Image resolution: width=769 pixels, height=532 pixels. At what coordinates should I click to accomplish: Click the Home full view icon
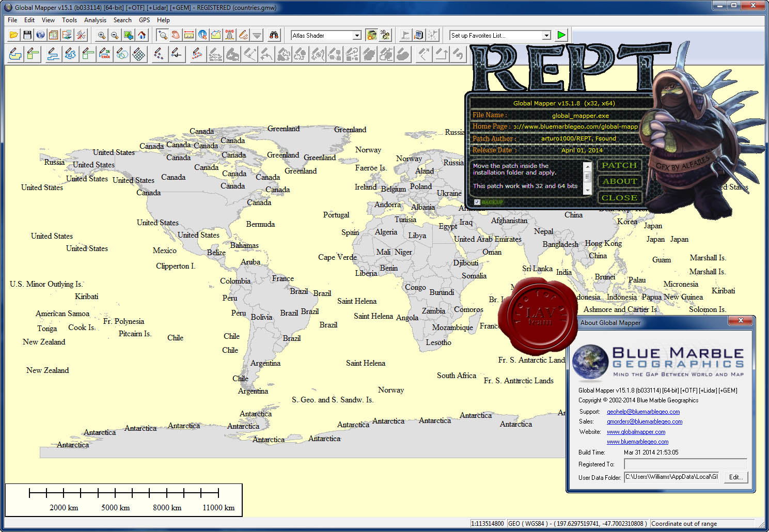click(142, 35)
